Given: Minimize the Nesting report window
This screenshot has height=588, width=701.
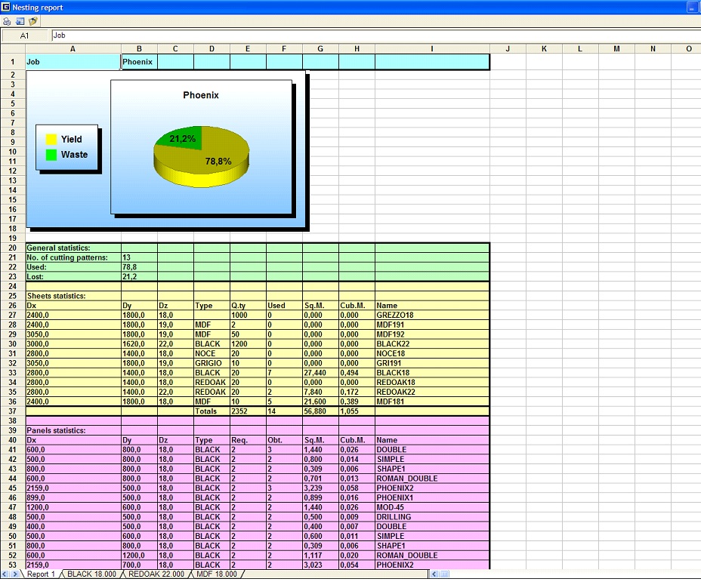Looking at the screenshot, I should (693, 7).
